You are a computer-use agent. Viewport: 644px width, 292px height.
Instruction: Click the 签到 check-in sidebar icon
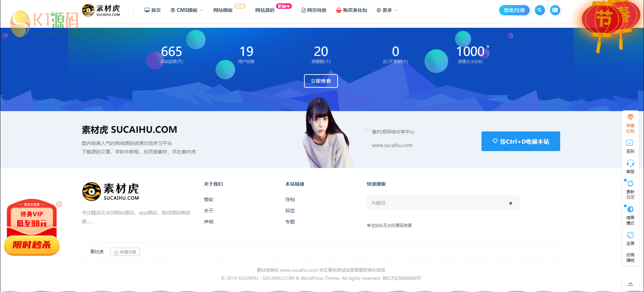click(x=630, y=146)
